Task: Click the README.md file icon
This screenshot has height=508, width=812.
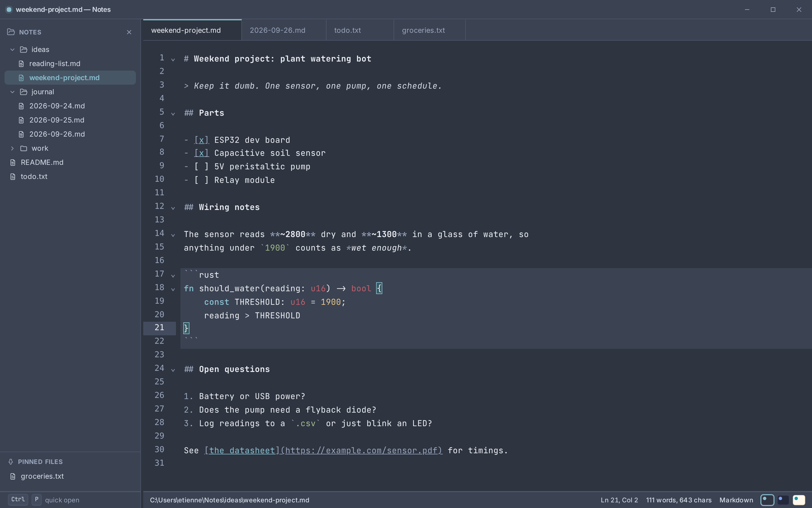Action: 13,163
